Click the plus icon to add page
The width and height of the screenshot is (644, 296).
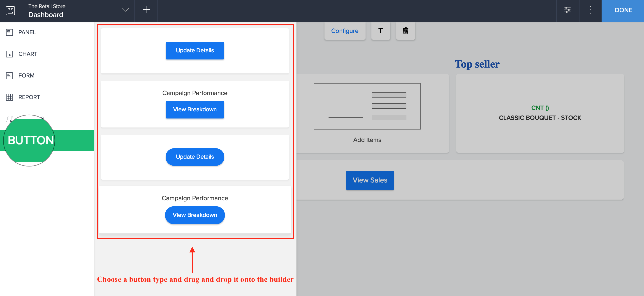146,10
